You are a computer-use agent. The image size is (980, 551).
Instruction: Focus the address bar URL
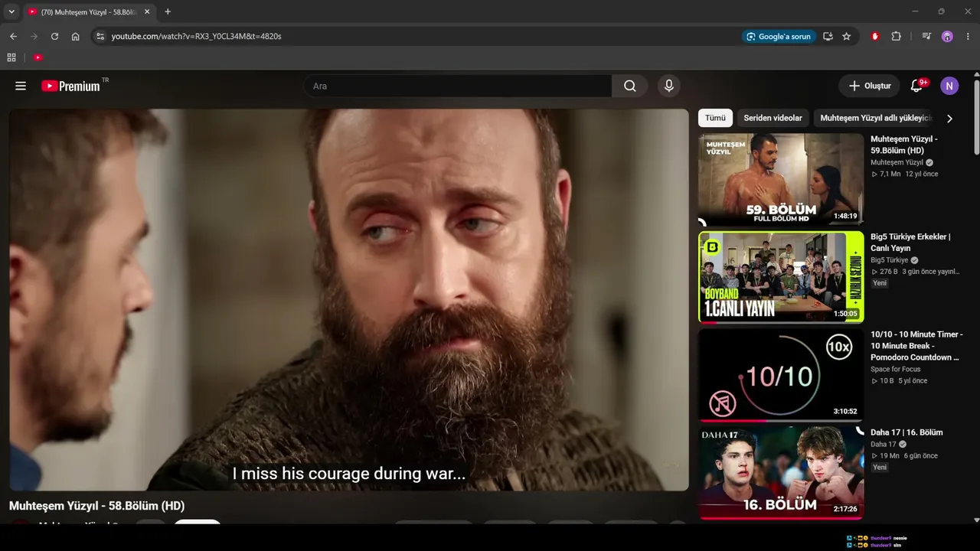[x=196, y=36]
